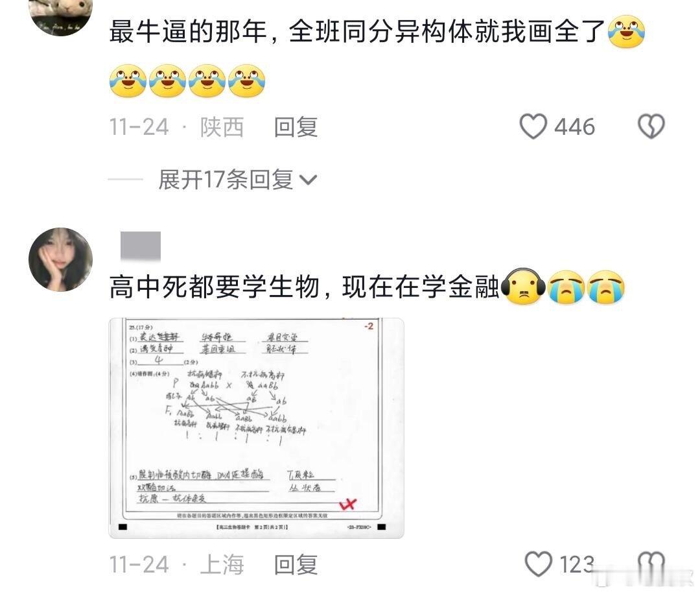Dislike the 陕西 comment via broken heart
The width and height of the screenshot is (700, 594).
(651, 126)
